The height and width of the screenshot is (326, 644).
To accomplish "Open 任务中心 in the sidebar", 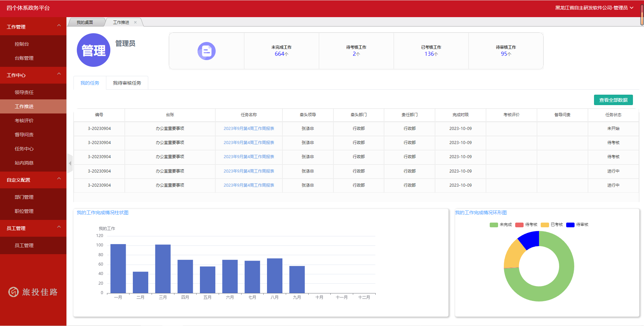I will pos(33,149).
